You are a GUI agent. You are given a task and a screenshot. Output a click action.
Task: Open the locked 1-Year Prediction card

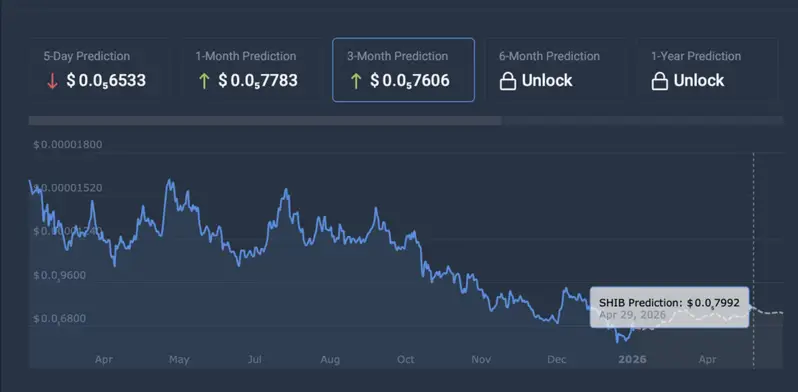pos(707,70)
